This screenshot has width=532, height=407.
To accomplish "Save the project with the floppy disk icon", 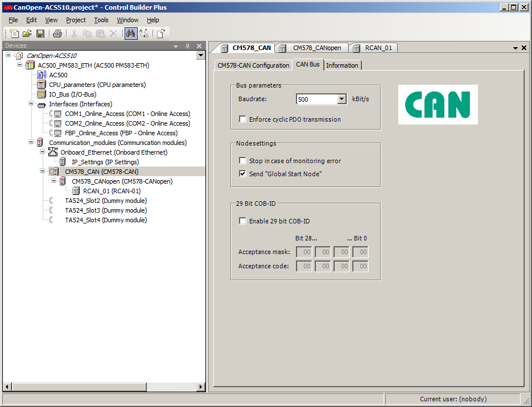I will (40, 34).
